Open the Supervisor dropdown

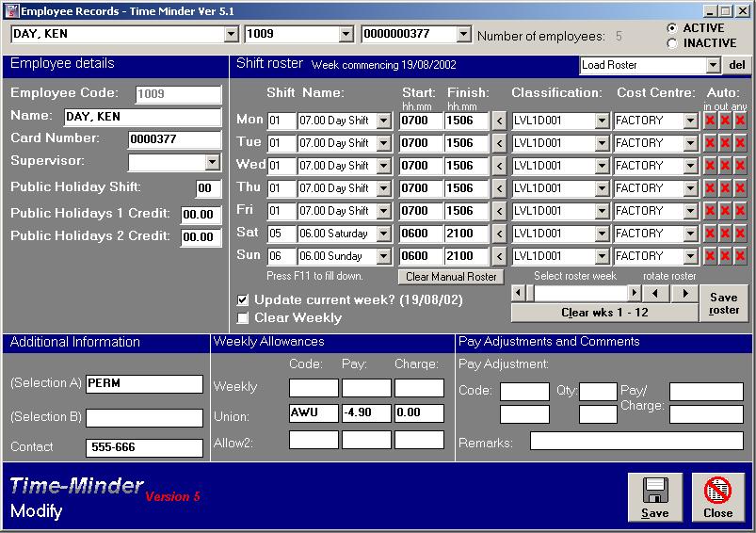coord(213,163)
